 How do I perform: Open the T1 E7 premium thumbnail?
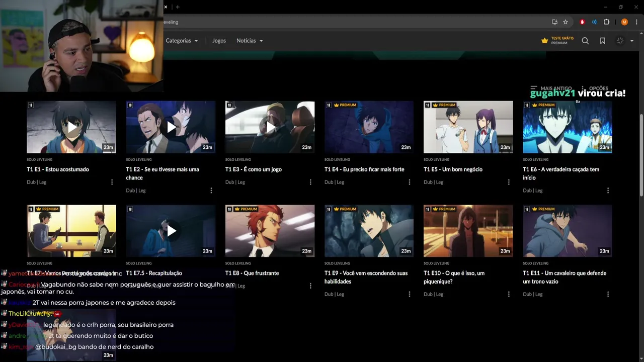click(71, 231)
